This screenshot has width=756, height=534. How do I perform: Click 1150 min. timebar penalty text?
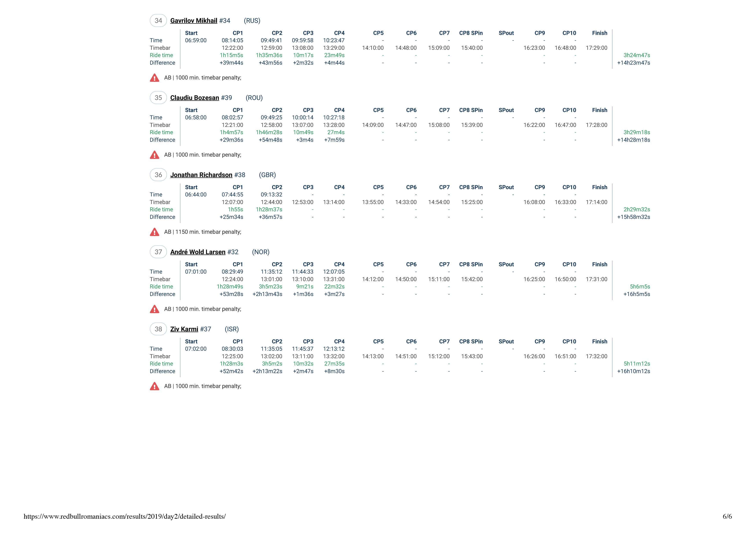208,232
